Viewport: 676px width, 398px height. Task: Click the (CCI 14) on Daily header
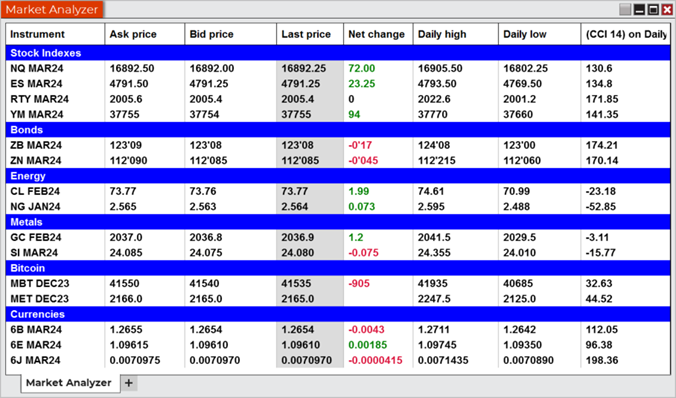(626, 34)
